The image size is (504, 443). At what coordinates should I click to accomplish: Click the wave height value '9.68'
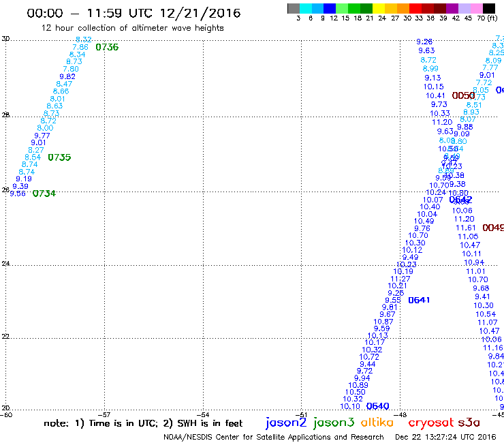coord(481,288)
